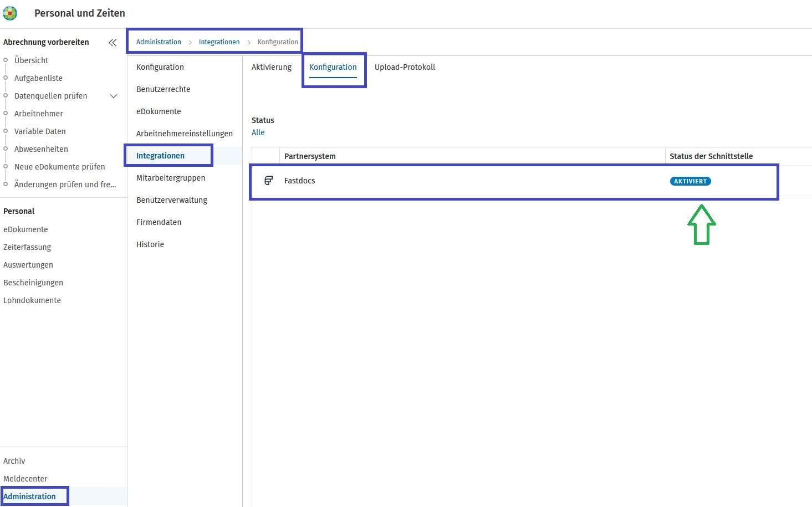
Task: Open Mitarbeitergruppen
Action: [x=171, y=178]
